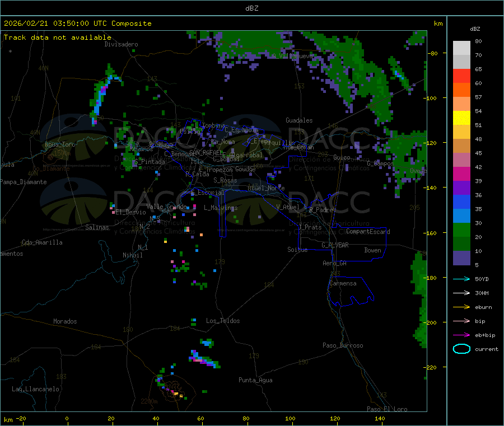Click the Paso_Barroso place label
Image resolution: width=504 pixels, height=426 pixels.
(x=343, y=345)
